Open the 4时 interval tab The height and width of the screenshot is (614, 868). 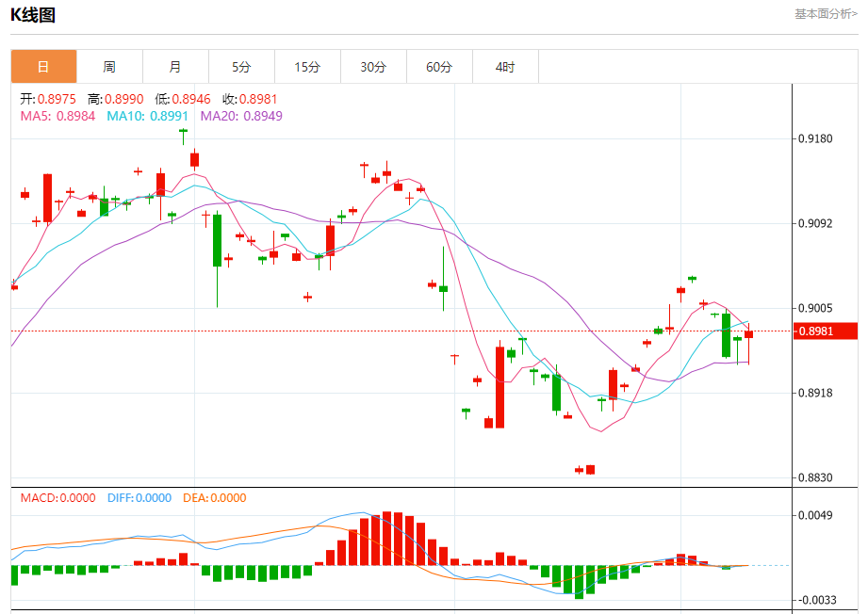[x=505, y=67]
